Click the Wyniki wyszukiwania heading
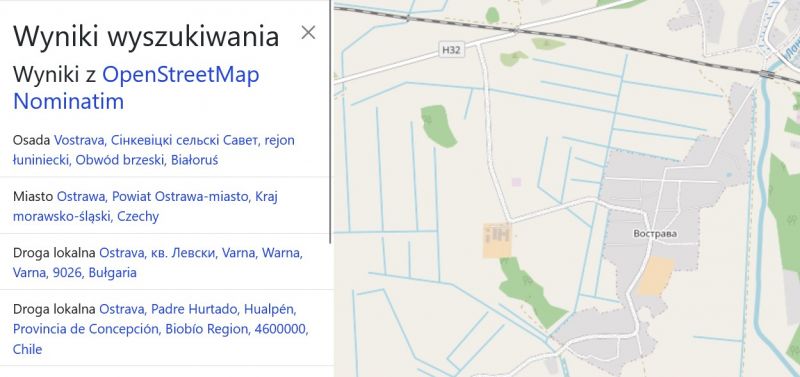800x377 pixels. tap(146, 36)
